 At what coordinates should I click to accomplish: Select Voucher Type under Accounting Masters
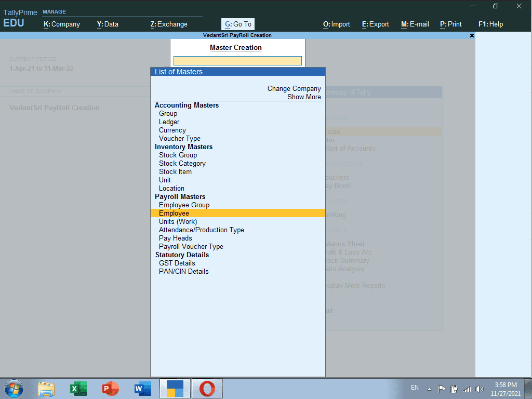[x=179, y=138]
